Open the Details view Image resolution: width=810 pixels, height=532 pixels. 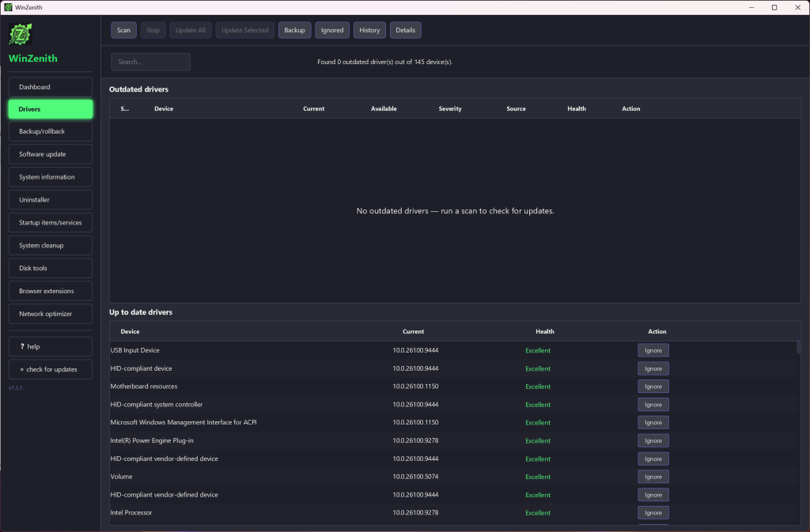coord(406,30)
